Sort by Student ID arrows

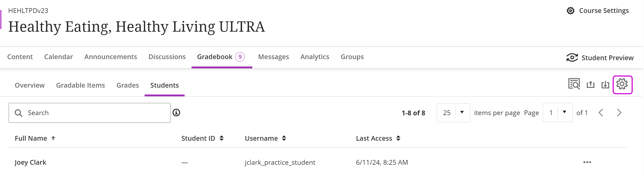(222, 138)
